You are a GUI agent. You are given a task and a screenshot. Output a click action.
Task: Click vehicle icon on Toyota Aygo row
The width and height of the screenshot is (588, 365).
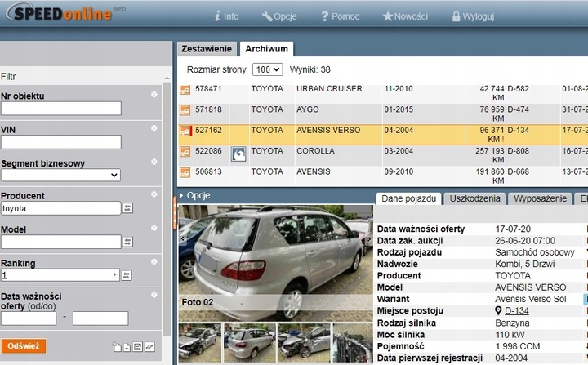click(185, 109)
